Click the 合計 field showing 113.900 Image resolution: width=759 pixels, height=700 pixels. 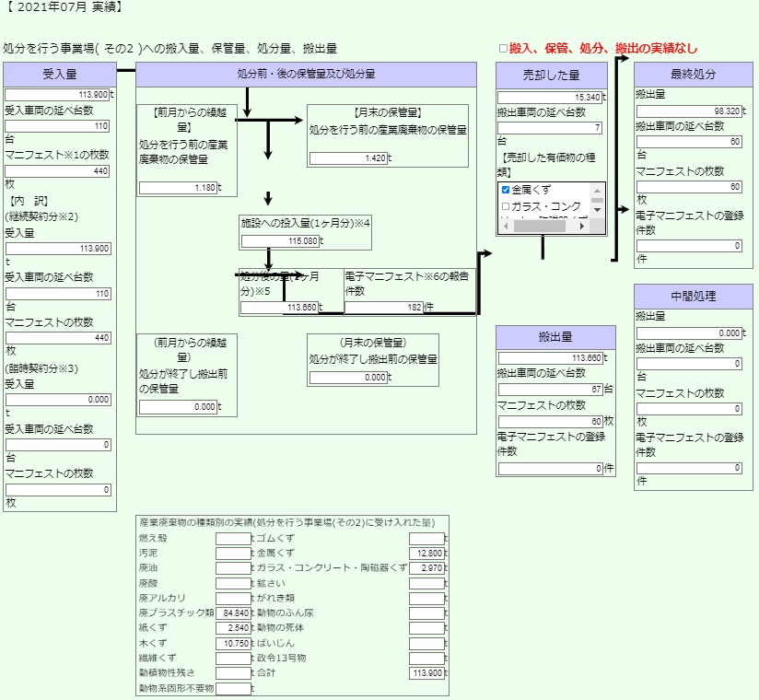[426, 673]
